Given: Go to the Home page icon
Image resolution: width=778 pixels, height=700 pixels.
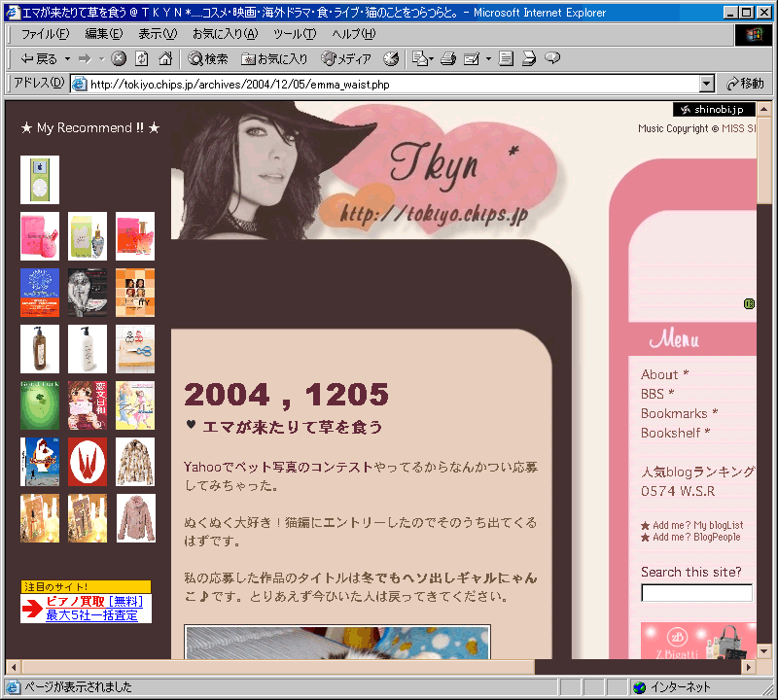Looking at the screenshot, I should 165,59.
